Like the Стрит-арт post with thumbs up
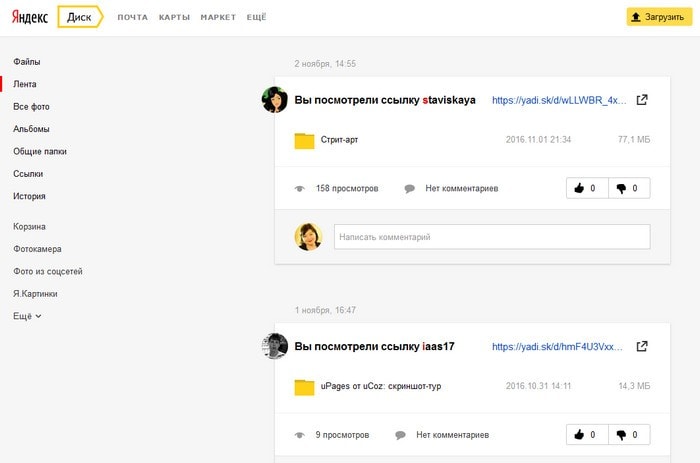Image resolution: width=700 pixels, height=463 pixels. point(587,188)
